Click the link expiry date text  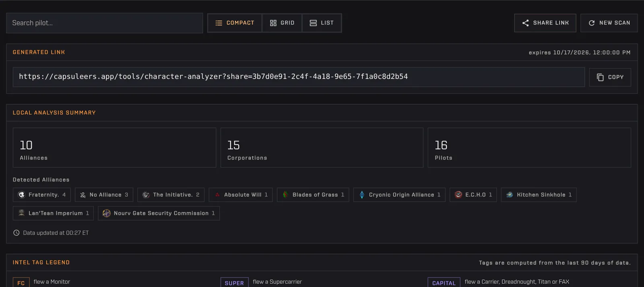(580, 53)
